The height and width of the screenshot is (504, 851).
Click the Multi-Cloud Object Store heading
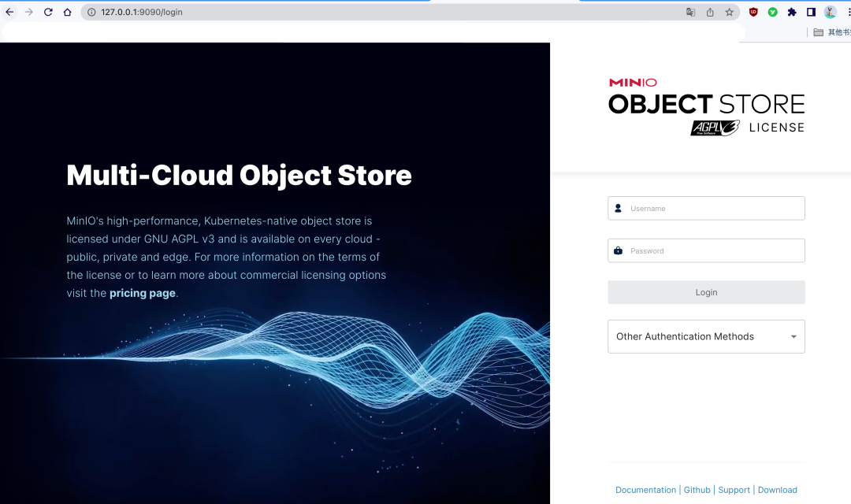(x=239, y=176)
